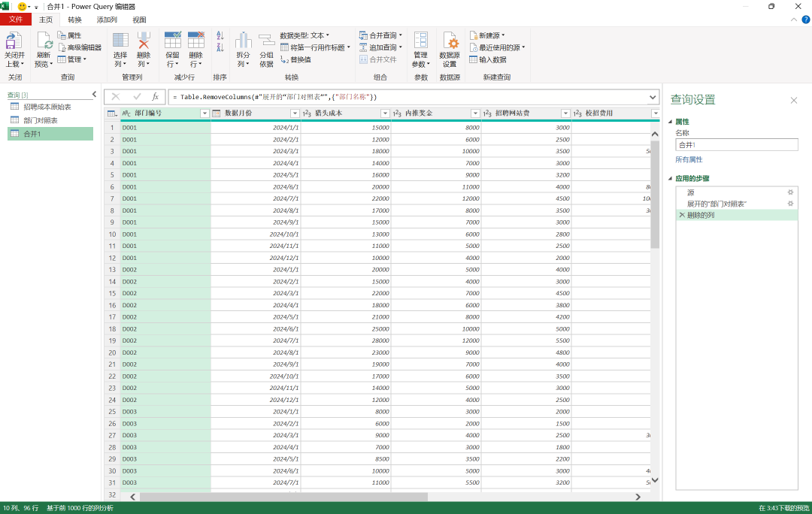Screen dimensions: 812x514
Task: Click the Choose Columns (选择列) icon
Action: pyautogui.click(x=120, y=41)
